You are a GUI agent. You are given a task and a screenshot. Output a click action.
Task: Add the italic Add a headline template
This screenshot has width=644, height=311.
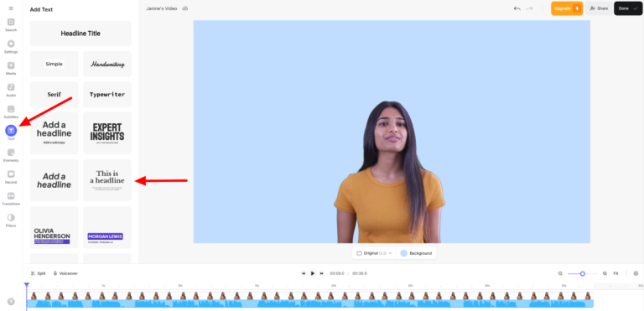click(55, 180)
